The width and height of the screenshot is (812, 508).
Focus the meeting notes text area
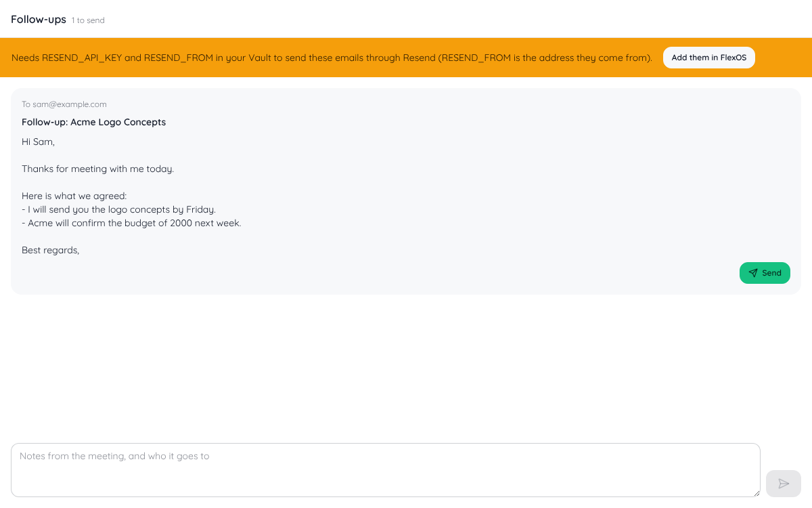(386, 470)
